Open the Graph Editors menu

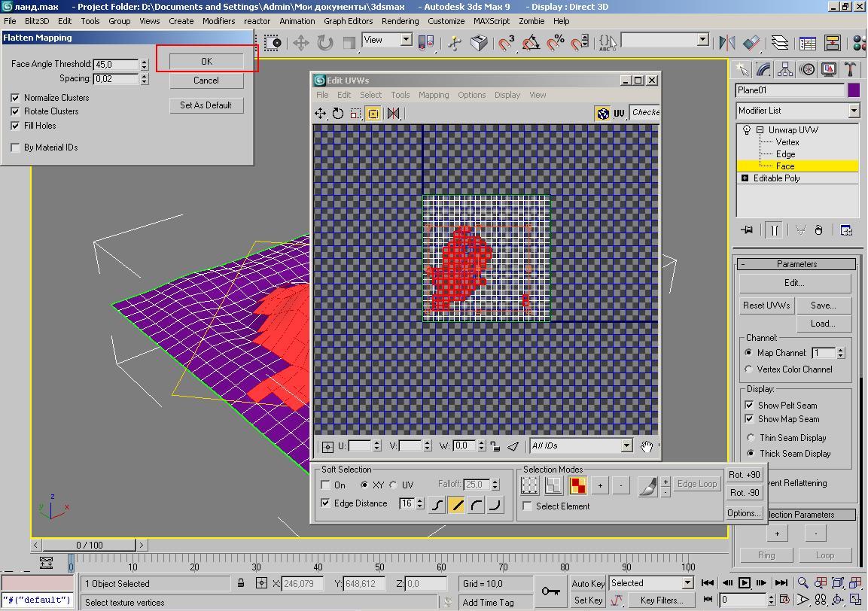point(348,21)
